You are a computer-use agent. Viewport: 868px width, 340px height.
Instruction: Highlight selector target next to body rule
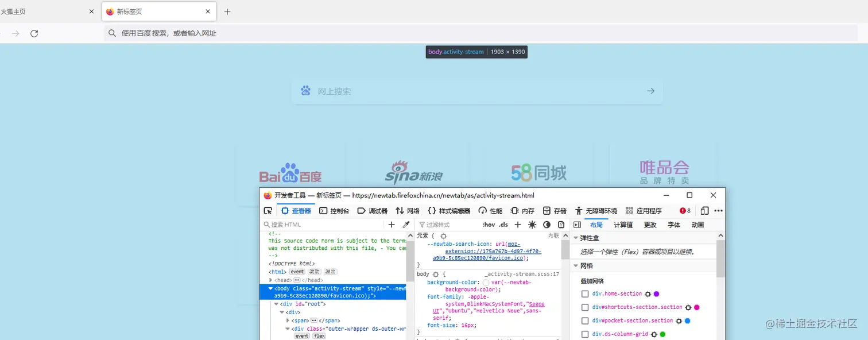(x=436, y=275)
